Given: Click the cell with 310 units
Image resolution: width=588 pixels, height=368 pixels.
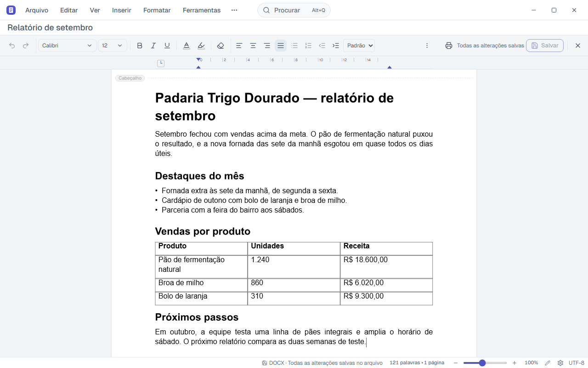Looking at the screenshot, I should click(294, 298).
